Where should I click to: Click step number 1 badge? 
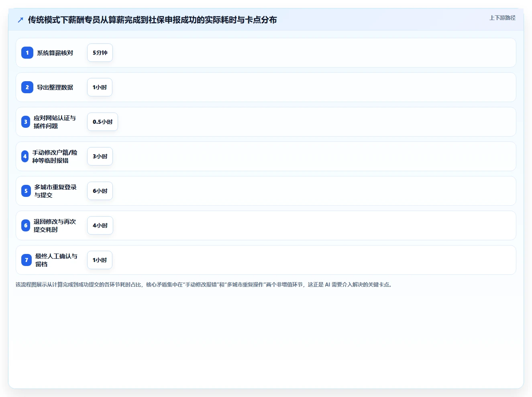click(27, 53)
